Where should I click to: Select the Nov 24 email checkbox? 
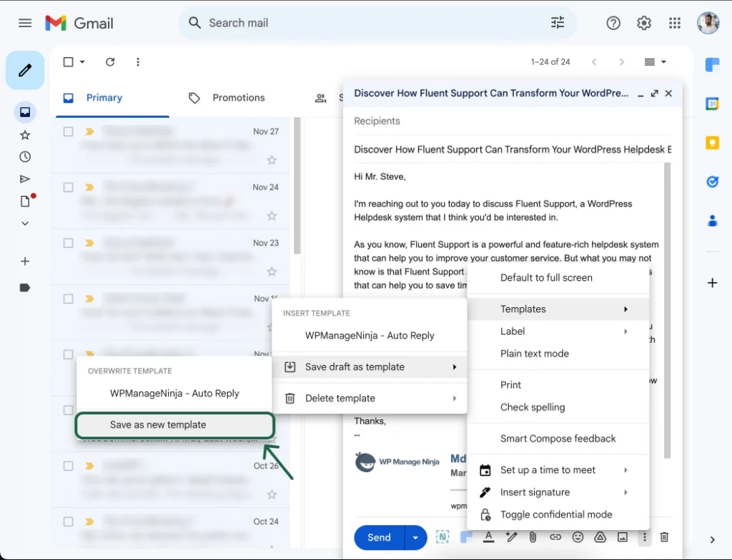coord(68,187)
